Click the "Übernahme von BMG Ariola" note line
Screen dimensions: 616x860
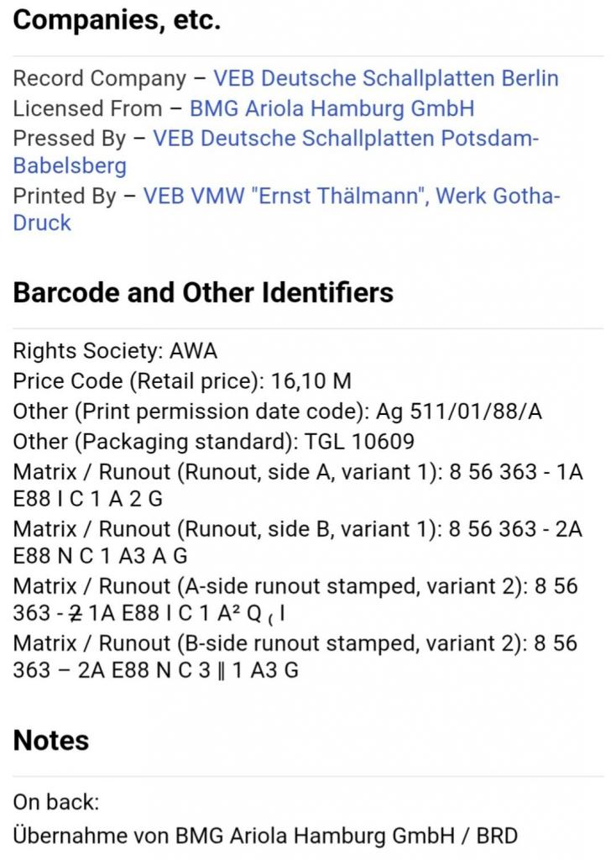coord(265,836)
